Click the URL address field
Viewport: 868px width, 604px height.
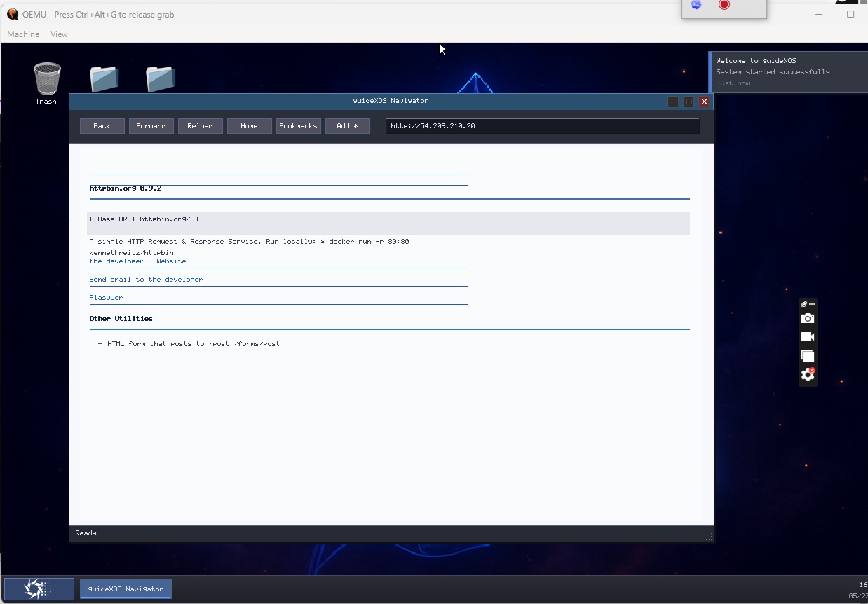[543, 126]
